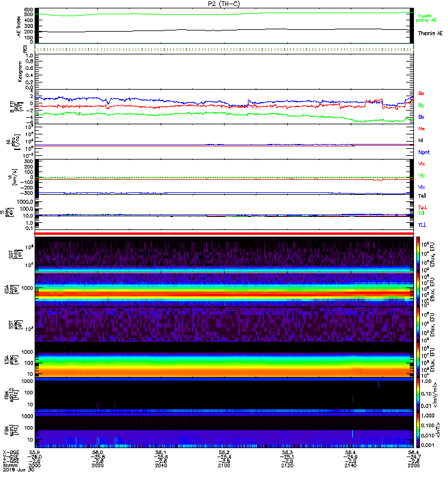Screen dimensions: 448x478
Task: Click the ROI axis label
Action: coord(25,49)
